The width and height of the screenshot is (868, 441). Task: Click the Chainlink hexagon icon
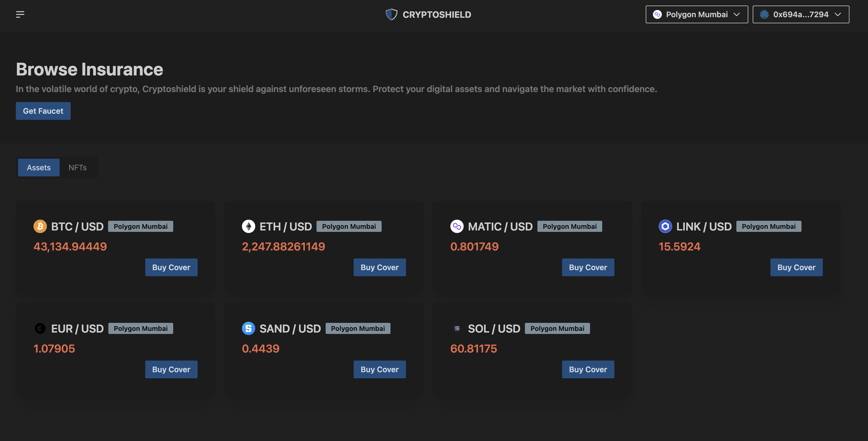click(x=665, y=226)
